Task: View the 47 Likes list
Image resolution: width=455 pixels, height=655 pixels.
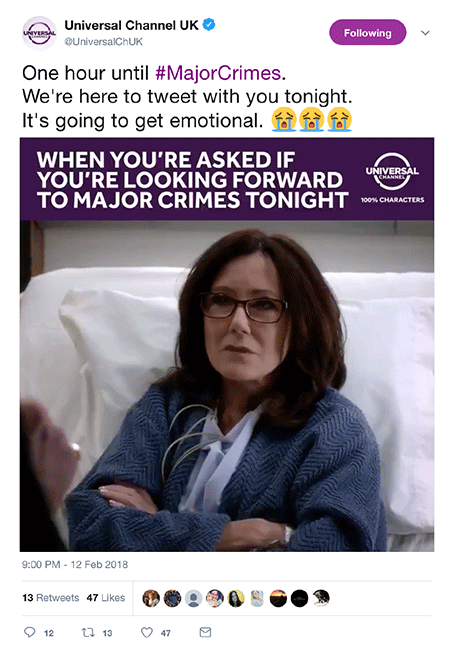Action: coord(106,598)
